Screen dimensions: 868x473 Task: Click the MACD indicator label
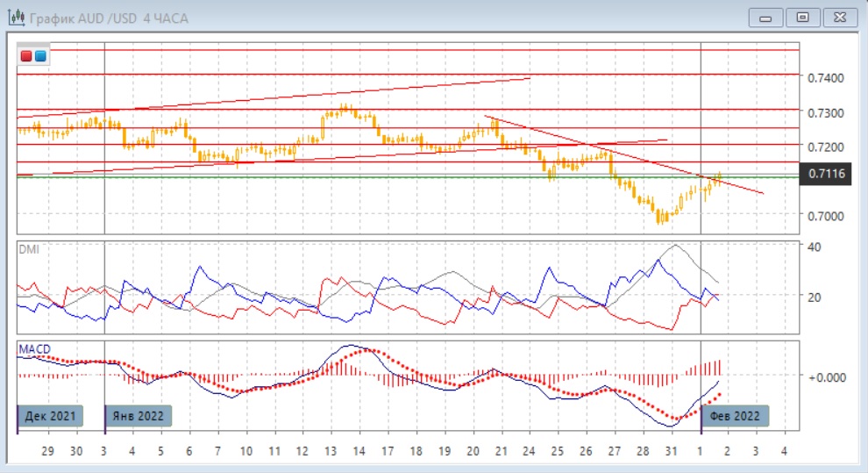coord(34,349)
